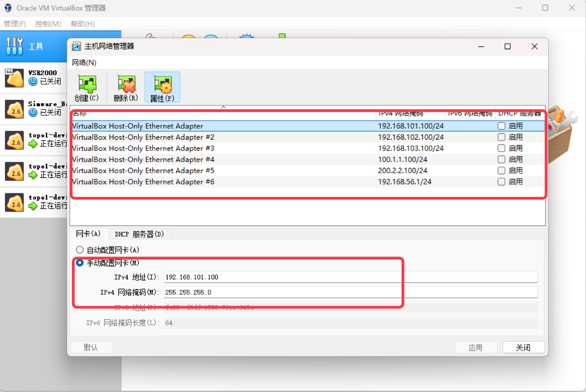Click the 关闭 close button
586x392 pixels.
[x=524, y=347]
